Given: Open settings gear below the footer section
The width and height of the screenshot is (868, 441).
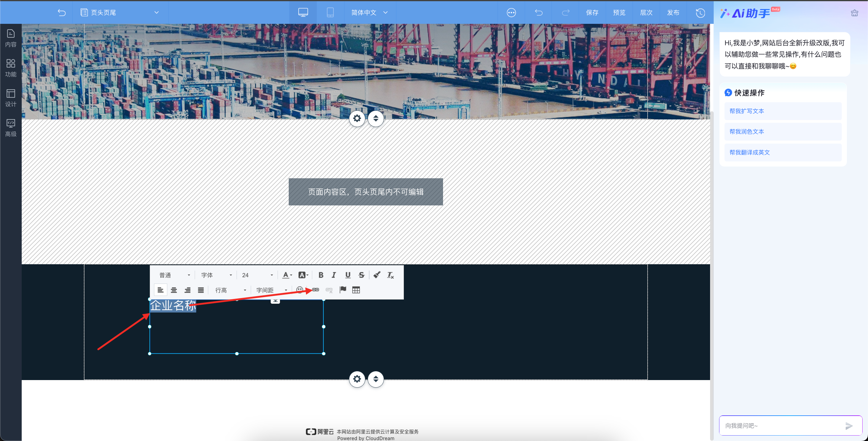Looking at the screenshot, I should (x=357, y=379).
